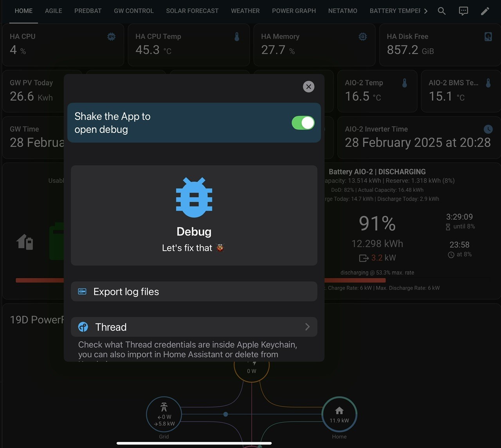Click the HA Memory chip icon
This screenshot has height=448, width=501.
tap(363, 37)
